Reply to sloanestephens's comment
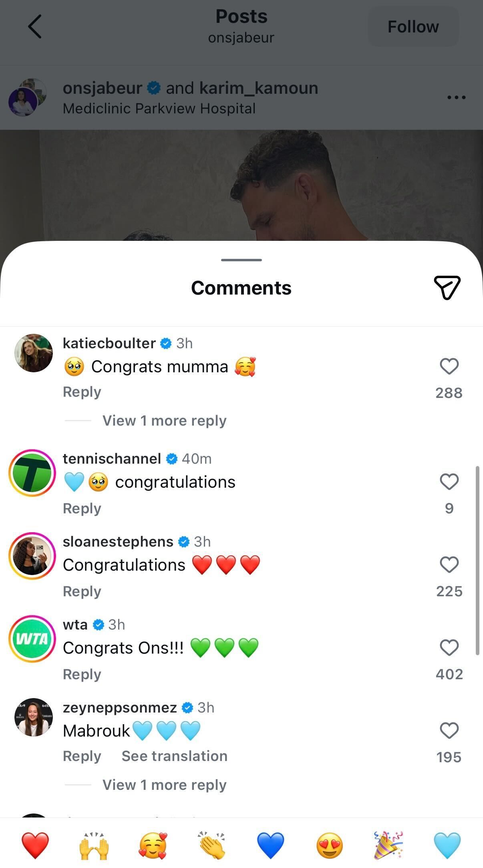 (x=82, y=591)
